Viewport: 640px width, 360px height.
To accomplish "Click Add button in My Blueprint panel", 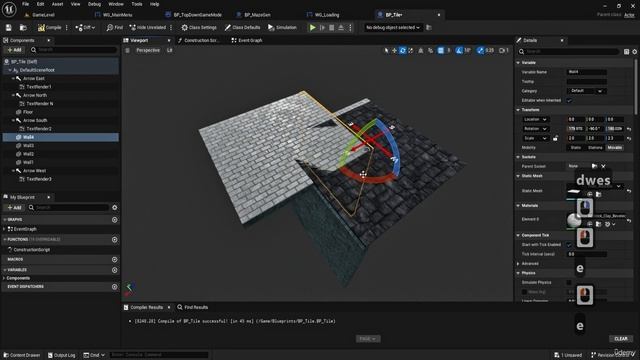I will 14,207.
